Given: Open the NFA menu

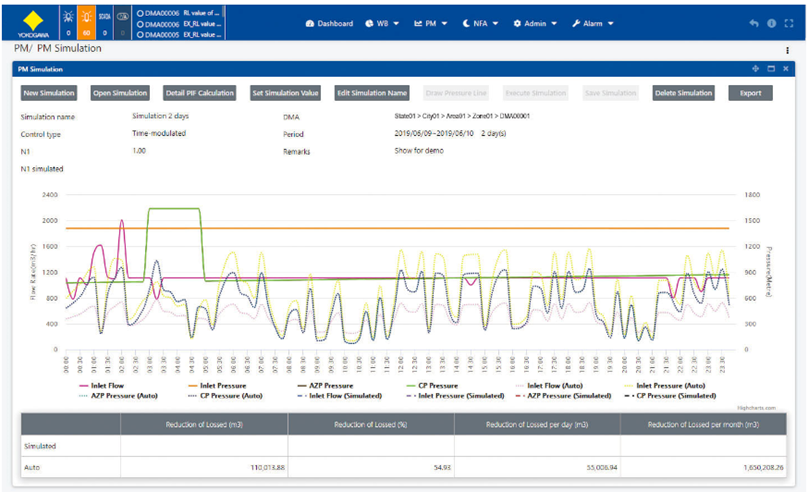Looking at the screenshot, I should pos(483,23).
